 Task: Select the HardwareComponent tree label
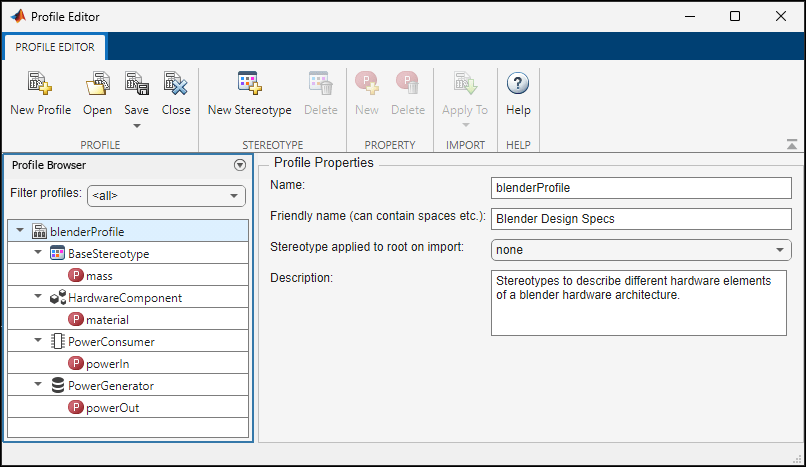[125, 298]
